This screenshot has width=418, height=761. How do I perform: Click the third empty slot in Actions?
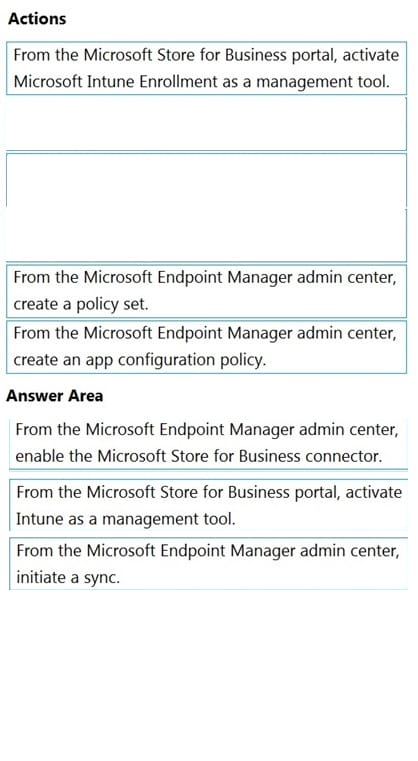pyautogui.click(x=206, y=235)
